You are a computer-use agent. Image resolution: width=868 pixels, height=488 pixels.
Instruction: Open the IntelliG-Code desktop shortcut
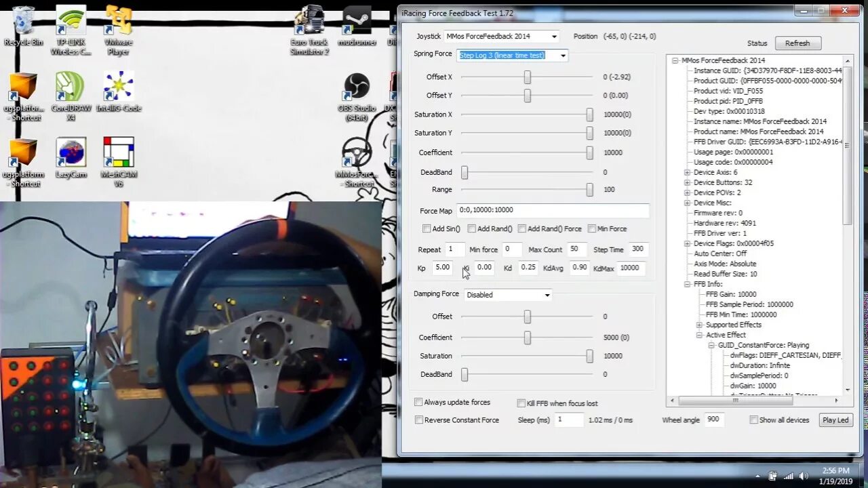(x=118, y=91)
